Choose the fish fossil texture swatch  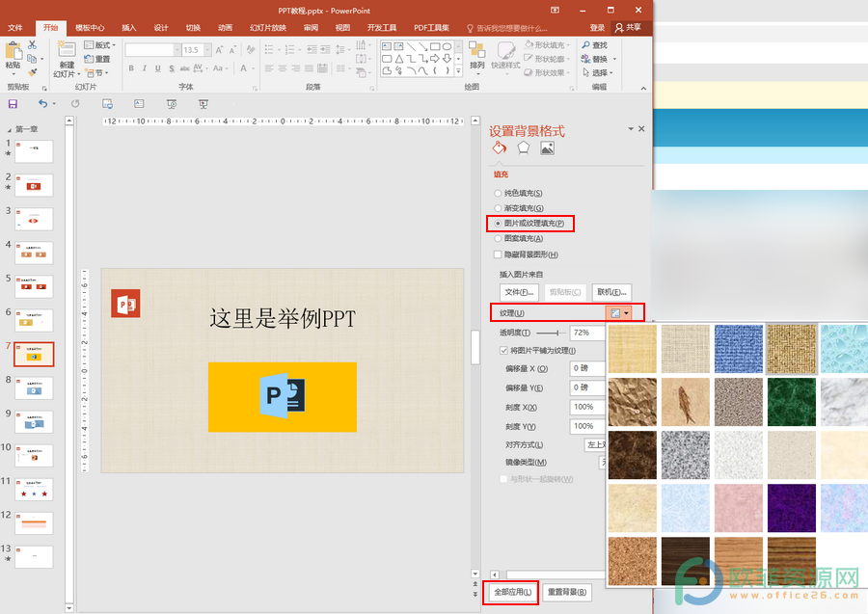686,402
